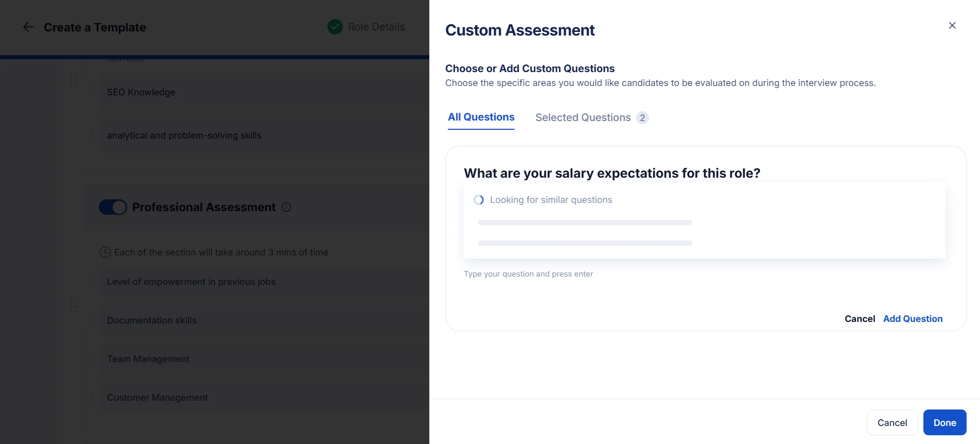Screen dimensions: 980x444
Task: Select the Level of empowerment in previous jobs row
Action: pos(264,282)
